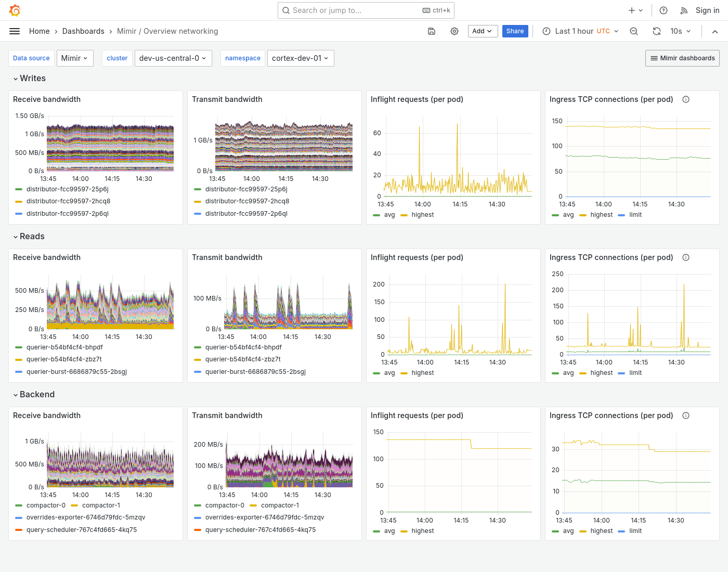Open the Ingress TCP connections panel info tooltip
Image resolution: width=728 pixels, height=572 pixels.
(686, 99)
